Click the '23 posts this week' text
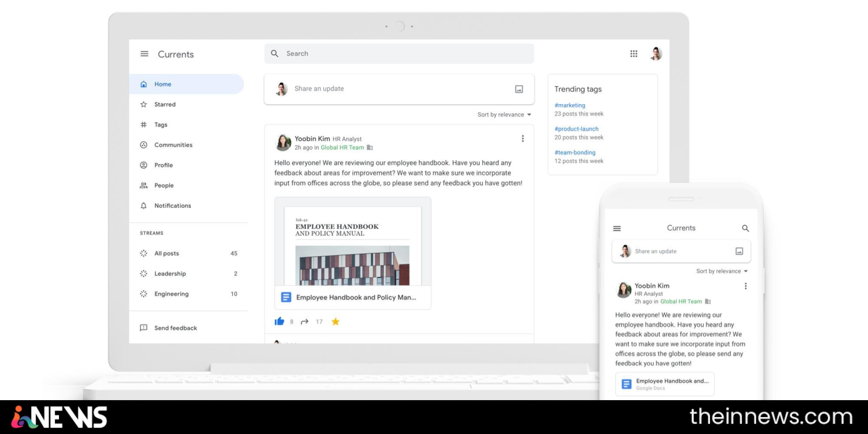The image size is (868, 434). (x=579, y=114)
